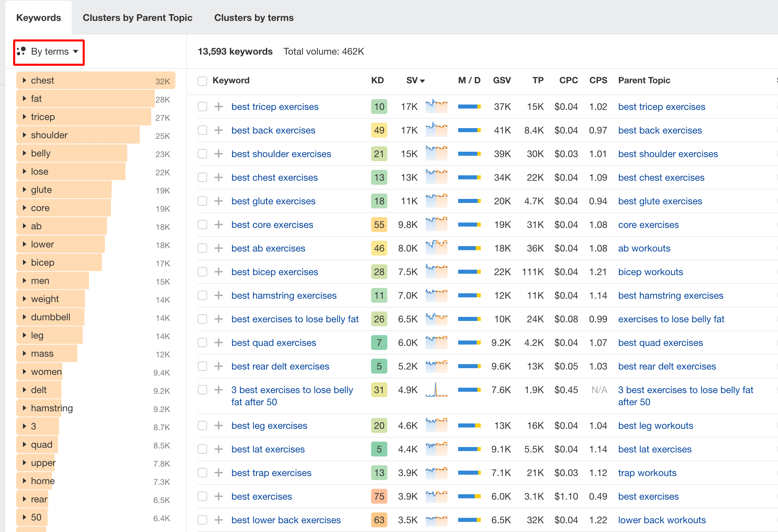
Task: Open Clusters by terms tab
Action: [254, 18]
